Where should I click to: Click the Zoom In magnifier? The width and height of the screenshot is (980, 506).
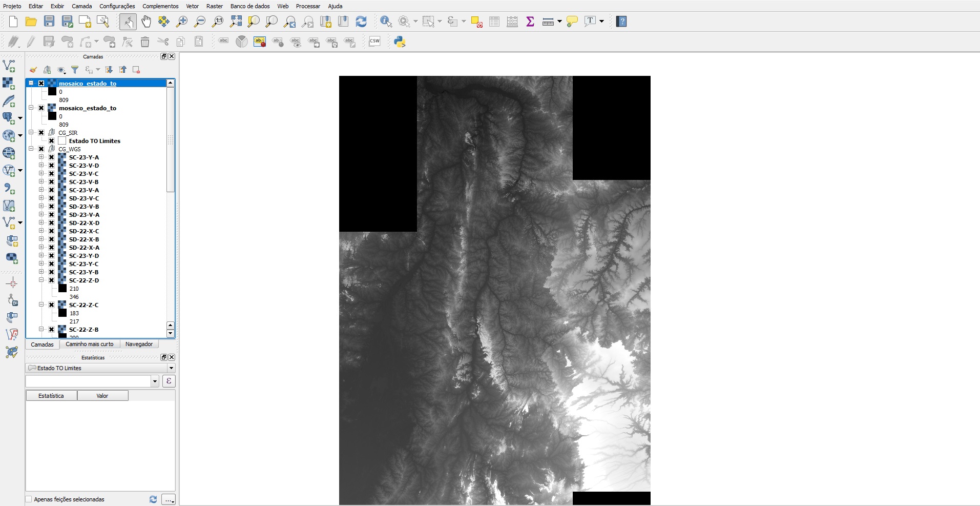coord(182,22)
